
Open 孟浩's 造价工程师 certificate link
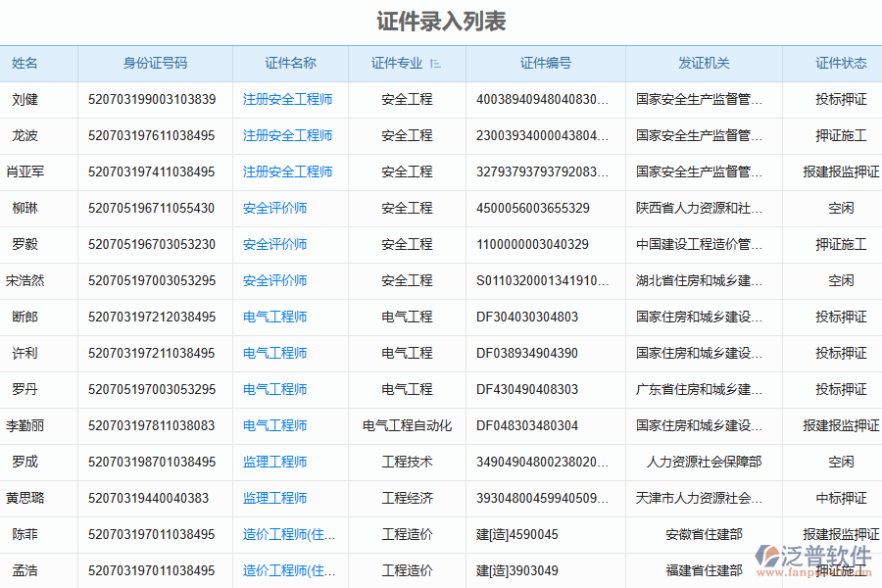click(288, 570)
